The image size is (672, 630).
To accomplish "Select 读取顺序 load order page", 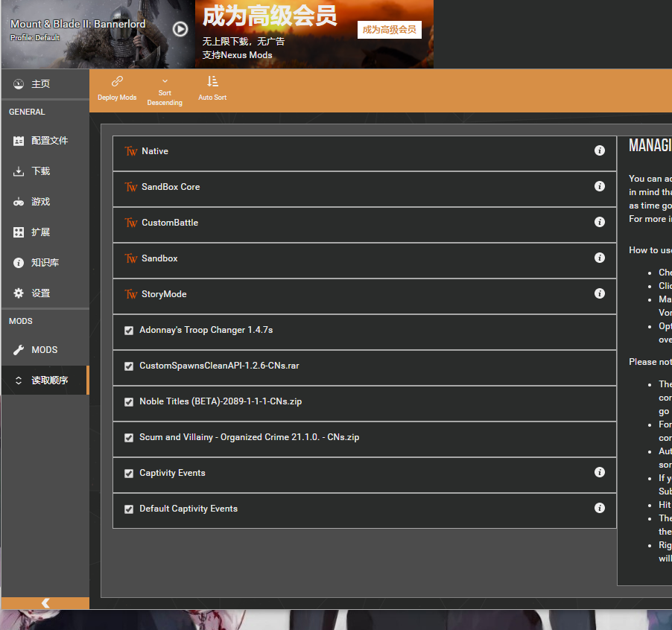I will point(45,381).
